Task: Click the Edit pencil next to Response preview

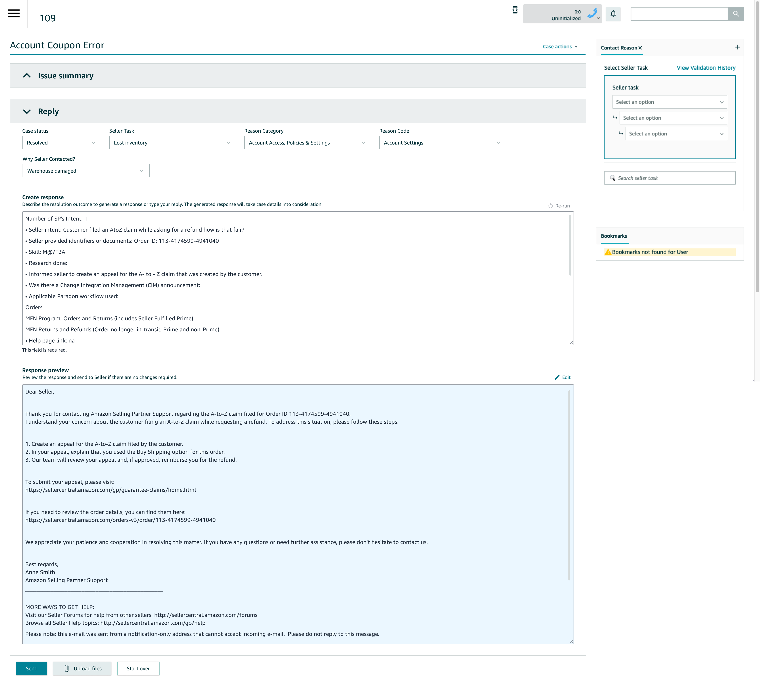Action: pos(557,377)
